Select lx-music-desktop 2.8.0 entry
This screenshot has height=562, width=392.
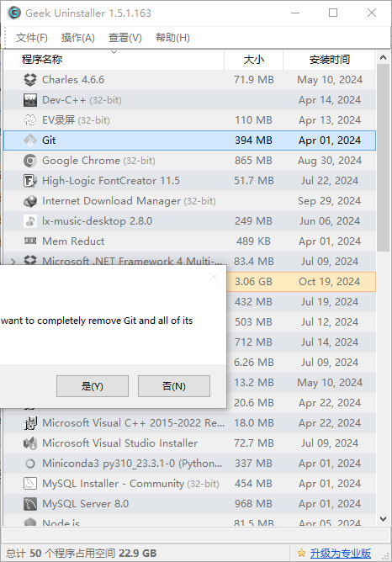pyautogui.click(x=97, y=221)
